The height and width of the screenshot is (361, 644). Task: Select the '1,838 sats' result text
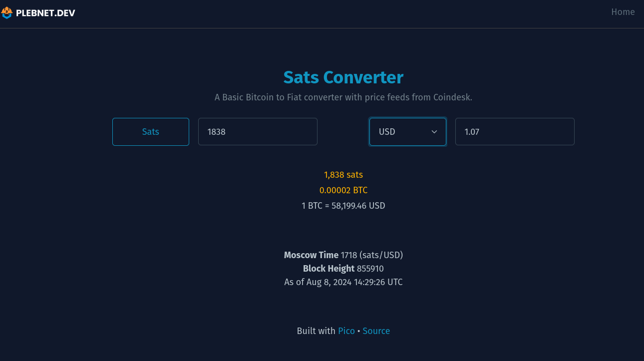[x=343, y=175]
